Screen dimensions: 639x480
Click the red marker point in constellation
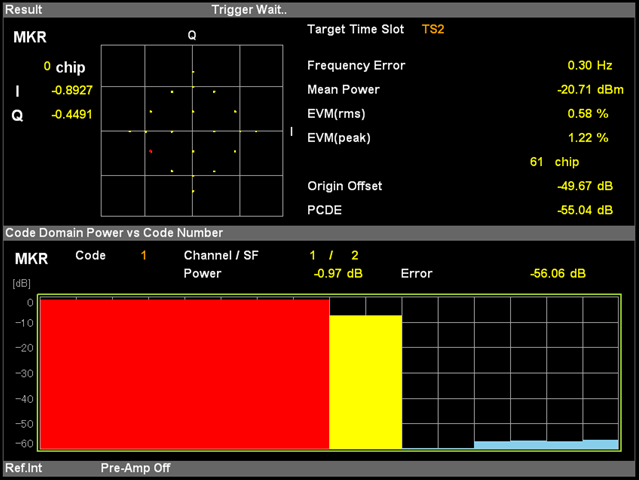pos(151,151)
